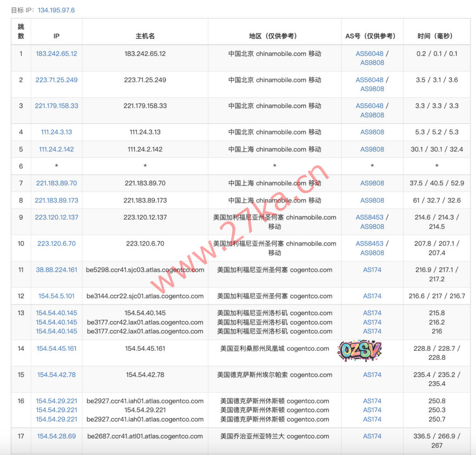Open the blue IP link 183.242.65.12

56,54
